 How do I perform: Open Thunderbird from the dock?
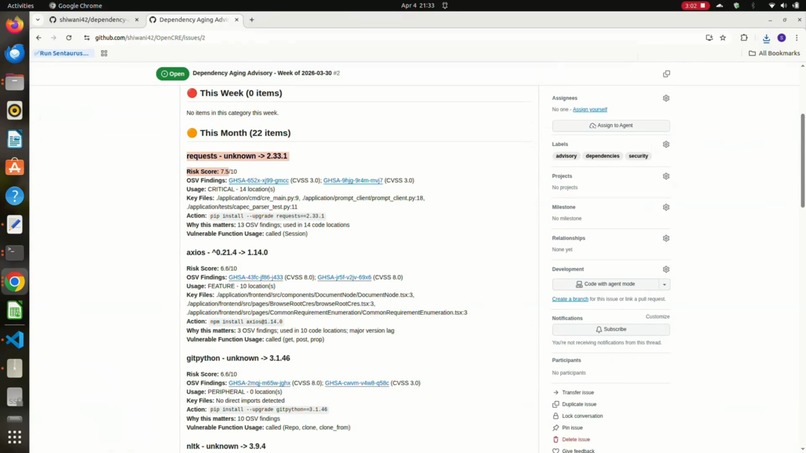point(14,53)
